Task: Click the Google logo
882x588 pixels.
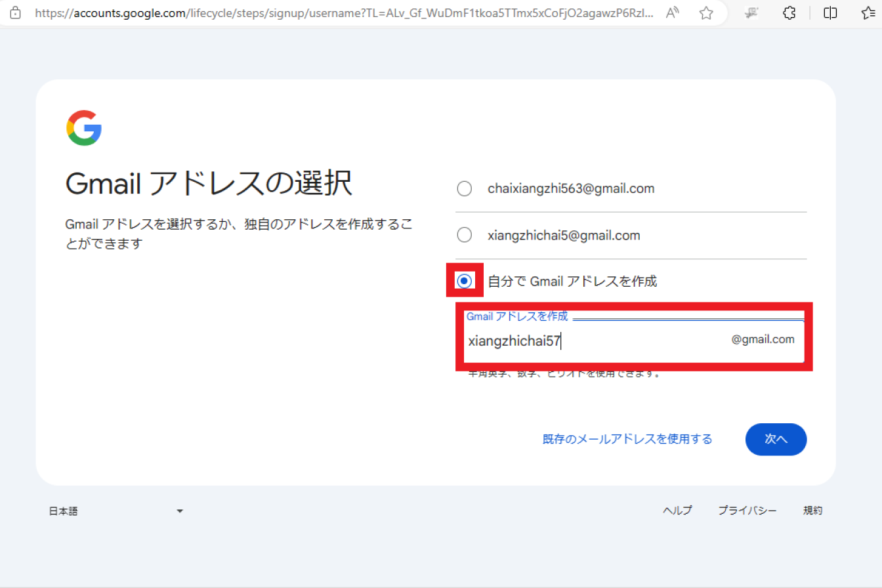Action: click(84, 128)
